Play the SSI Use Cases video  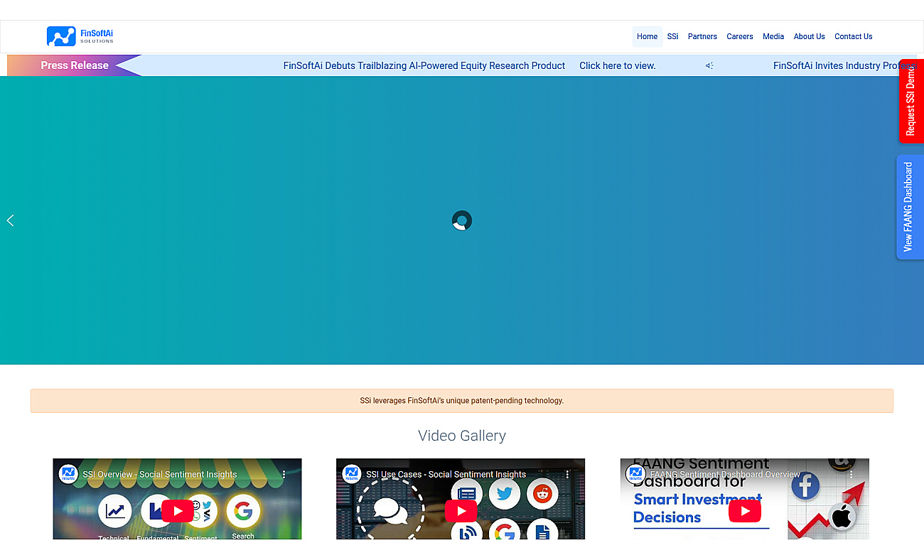click(x=461, y=511)
